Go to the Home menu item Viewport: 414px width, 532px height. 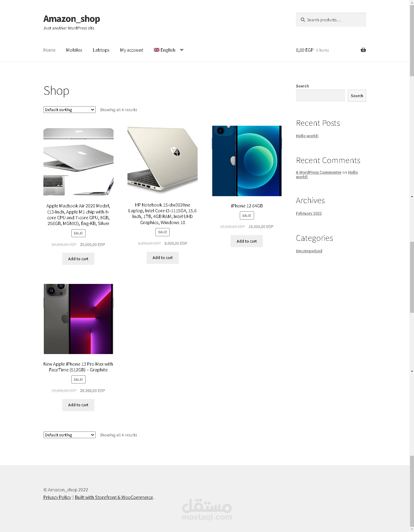click(49, 50)
